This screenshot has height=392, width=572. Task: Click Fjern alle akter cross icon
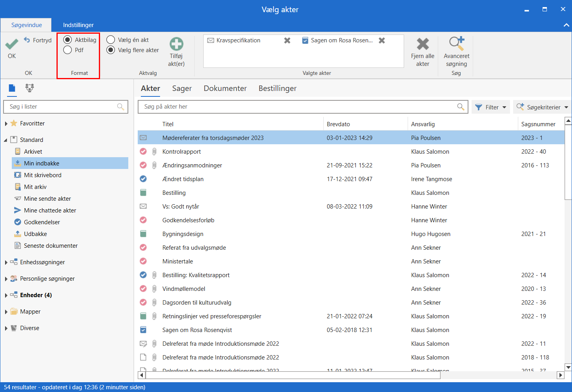point(423,44)
